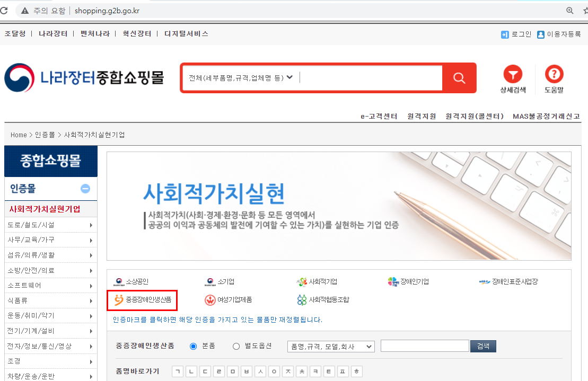Go to Home in breadcrumb

[19, 135]
